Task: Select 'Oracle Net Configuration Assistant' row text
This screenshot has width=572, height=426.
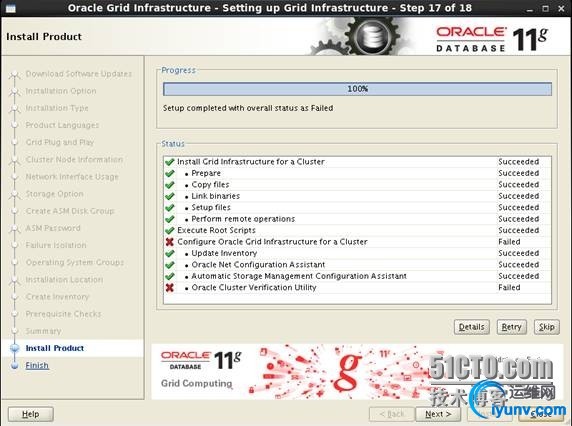Action: coord(258,264)
